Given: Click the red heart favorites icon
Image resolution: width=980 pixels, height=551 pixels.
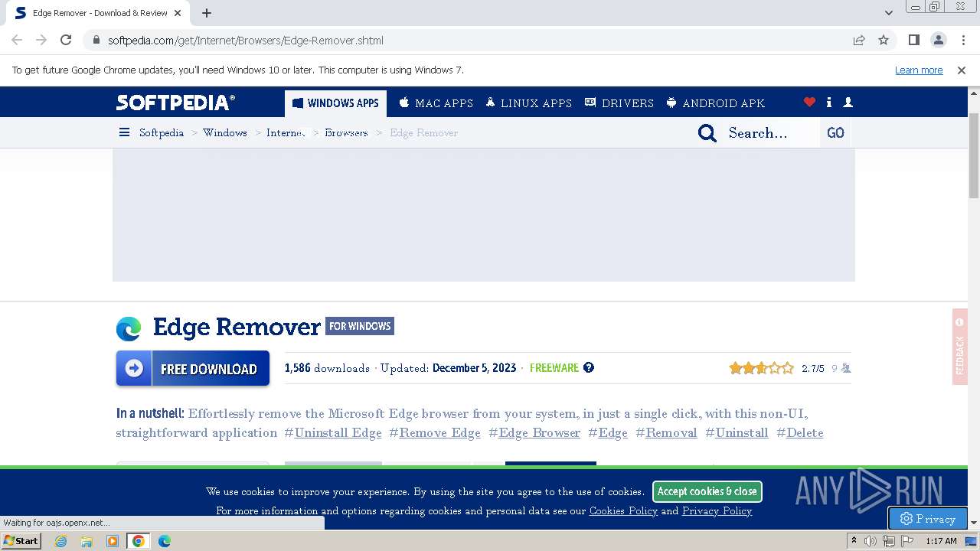Looking at the screenshot, I should [809, 102].
